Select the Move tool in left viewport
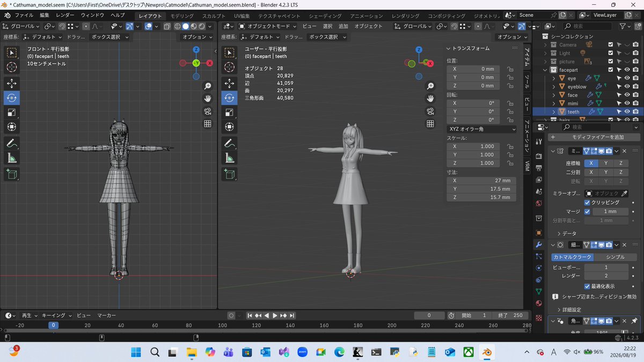Image resolution: width=644 pixels, height=362 pixels. tap(12, 83)
